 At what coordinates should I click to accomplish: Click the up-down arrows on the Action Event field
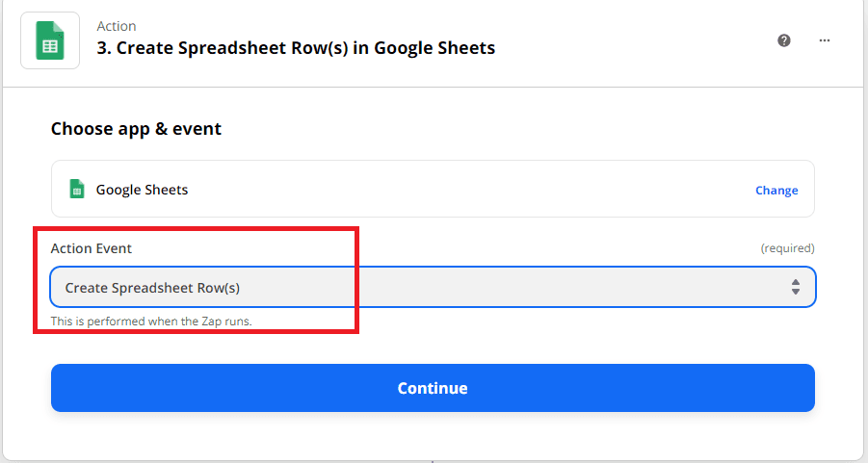796,287
